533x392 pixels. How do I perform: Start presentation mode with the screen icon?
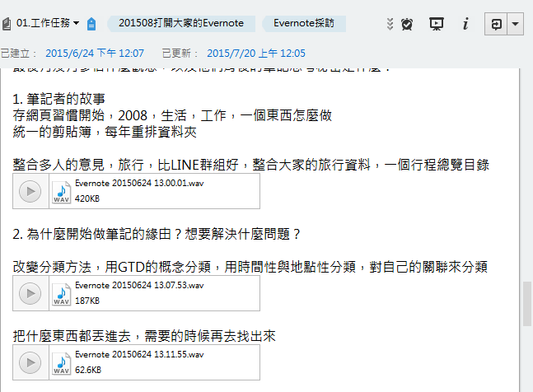point(436,24)
